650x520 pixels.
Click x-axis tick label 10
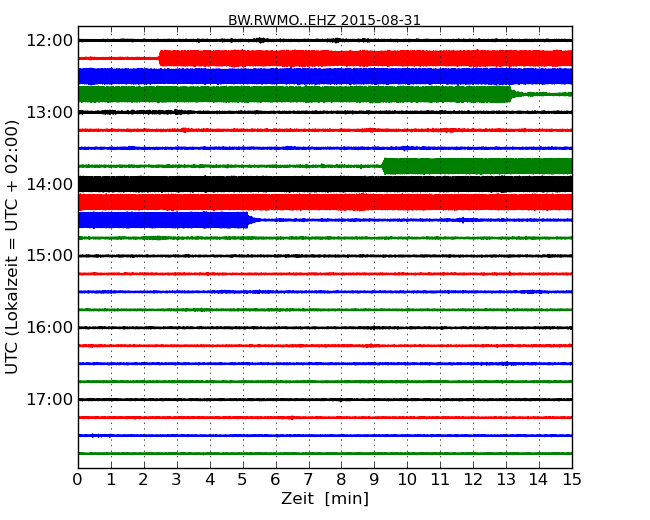(x=407, y=480)
